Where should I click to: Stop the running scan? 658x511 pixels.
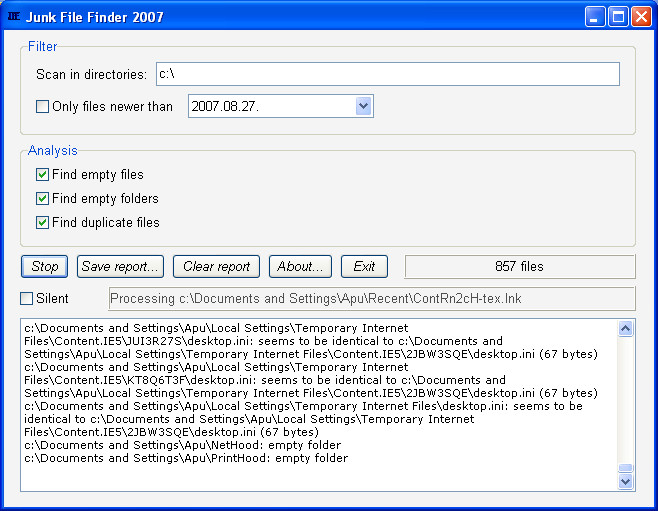click(44, 266)
